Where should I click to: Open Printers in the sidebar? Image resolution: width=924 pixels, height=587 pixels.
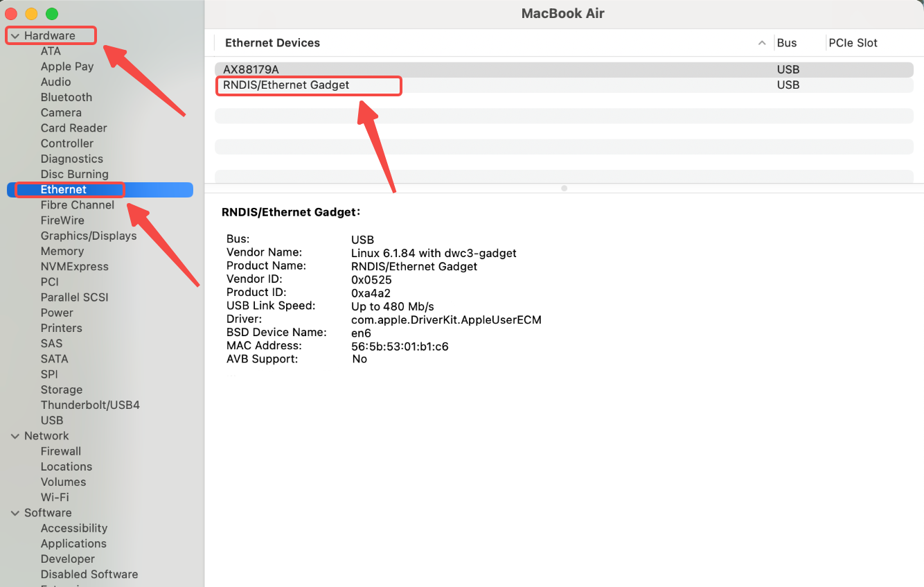pos(62,328)
